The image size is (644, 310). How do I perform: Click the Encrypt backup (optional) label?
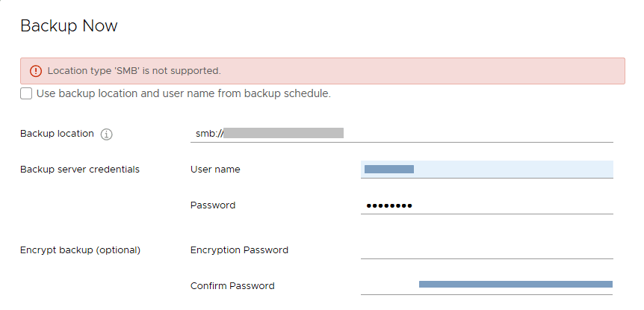[80, 249]
